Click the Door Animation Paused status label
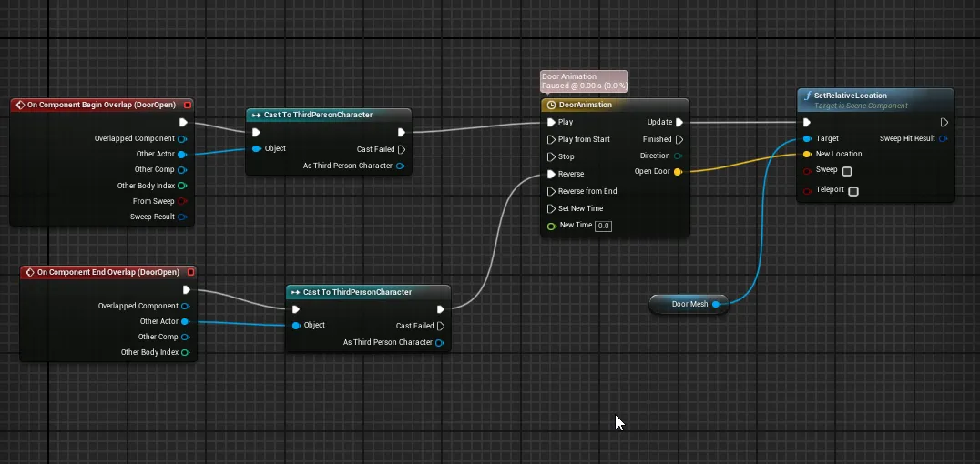This screenshot has width=980, height=464. [x=584, y=81]
